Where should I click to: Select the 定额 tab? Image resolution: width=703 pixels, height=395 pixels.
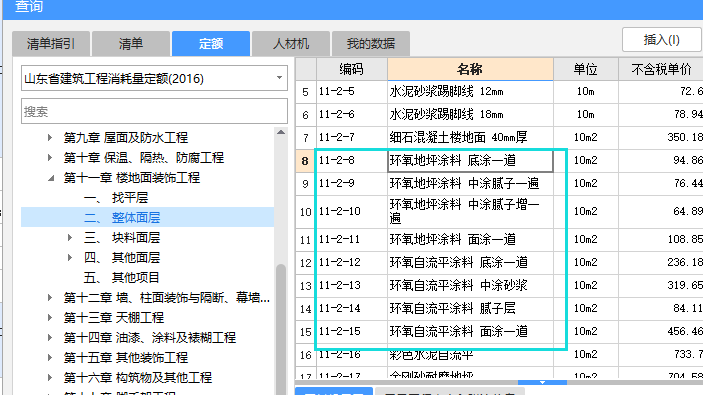pos(211,43)
